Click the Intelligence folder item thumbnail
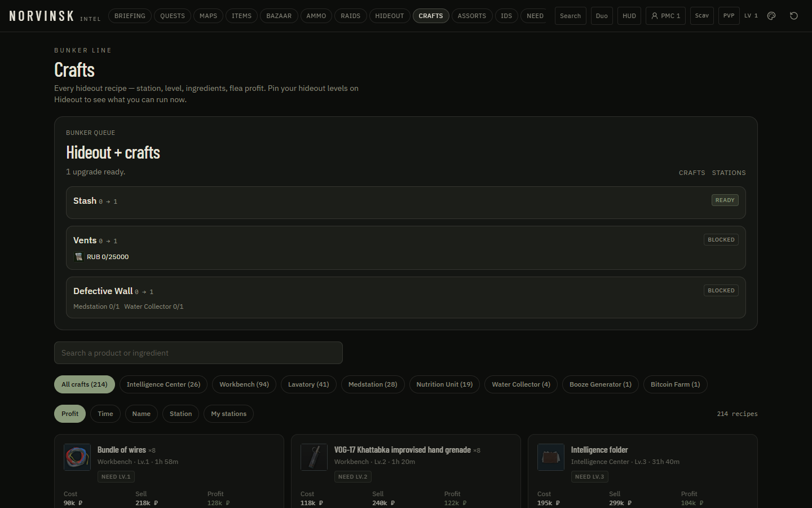 [551, 457]
